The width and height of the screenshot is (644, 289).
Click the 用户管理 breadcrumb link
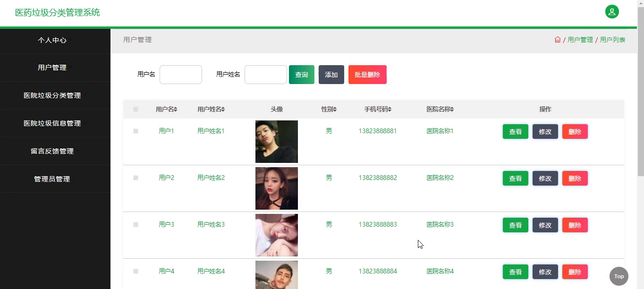(580, 40)
